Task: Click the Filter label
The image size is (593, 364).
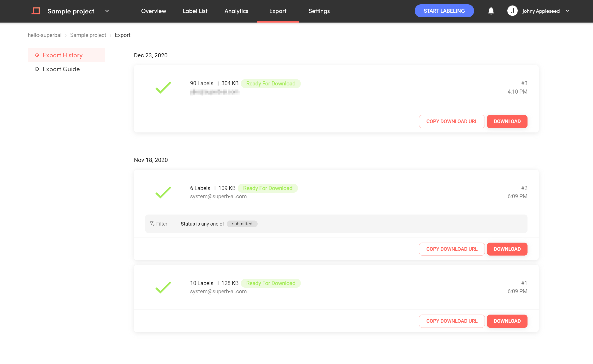Action: pos(162,224)
